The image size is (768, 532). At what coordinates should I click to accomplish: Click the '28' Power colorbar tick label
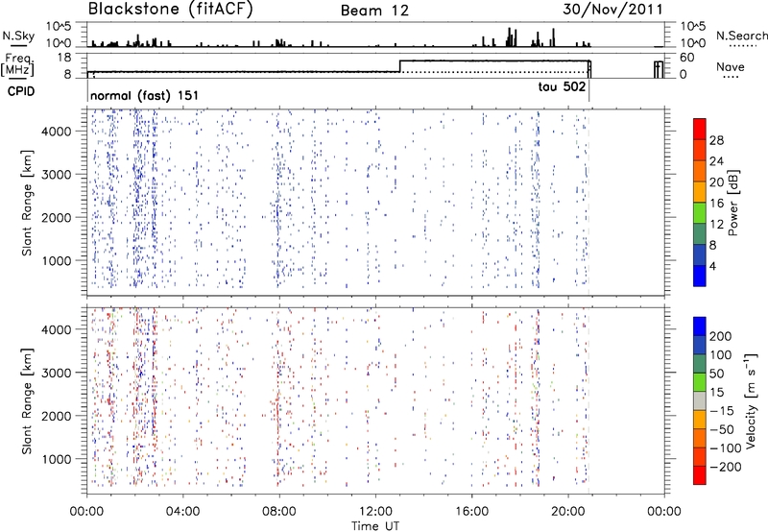[x=716, y=140]
